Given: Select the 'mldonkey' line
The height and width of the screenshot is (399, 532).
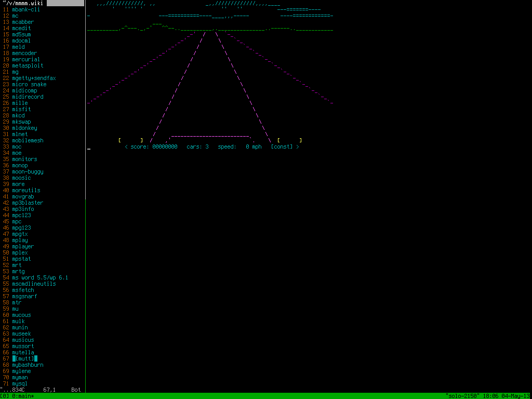Looking at the screenshot, I should tap(24, 128).
